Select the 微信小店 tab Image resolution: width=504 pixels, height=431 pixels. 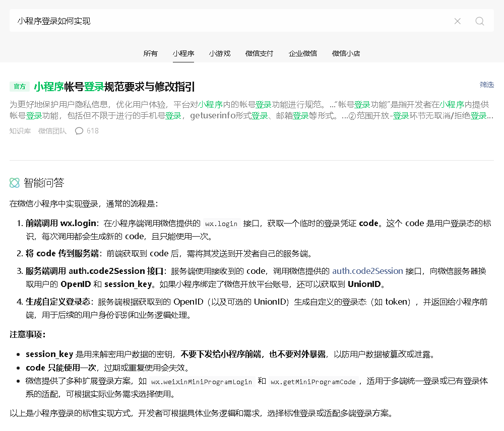(346, 53)
